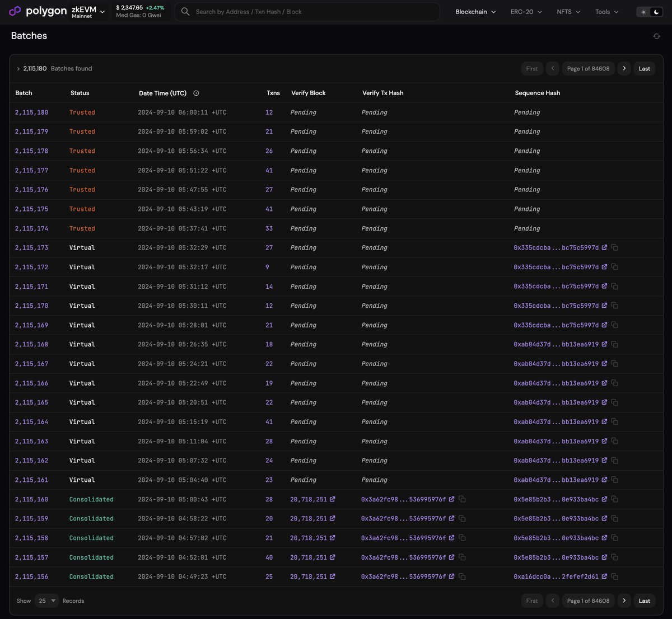The width and height of the screenshot is (672, 619).
Task: Copy verify tx hash of batch 2,115,160
Action: tap(463, 499)
